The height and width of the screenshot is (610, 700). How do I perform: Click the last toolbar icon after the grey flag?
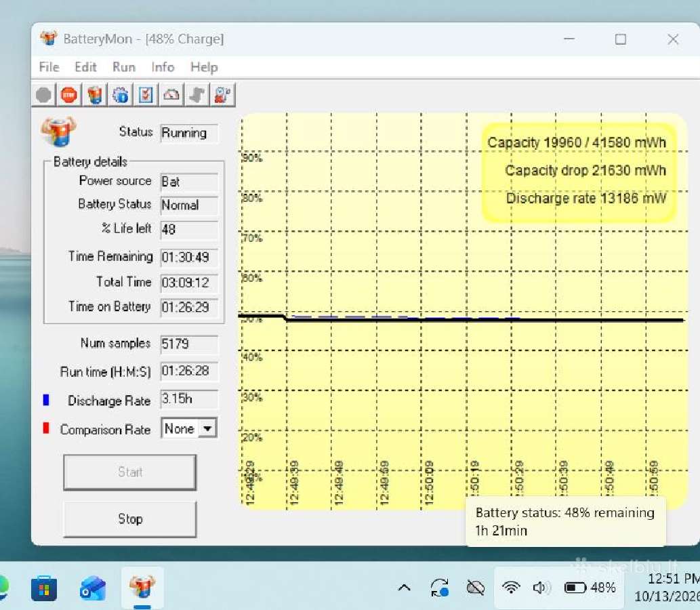(223, 95)
